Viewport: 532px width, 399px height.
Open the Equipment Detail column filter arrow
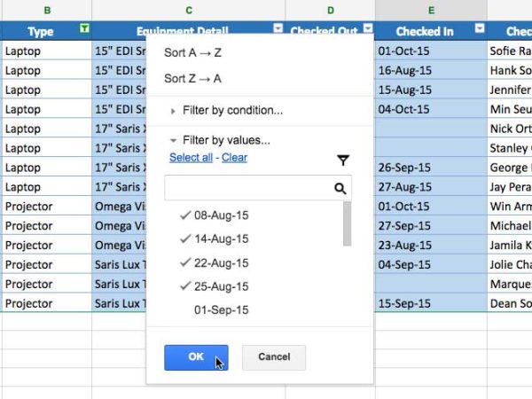(278, 29)
